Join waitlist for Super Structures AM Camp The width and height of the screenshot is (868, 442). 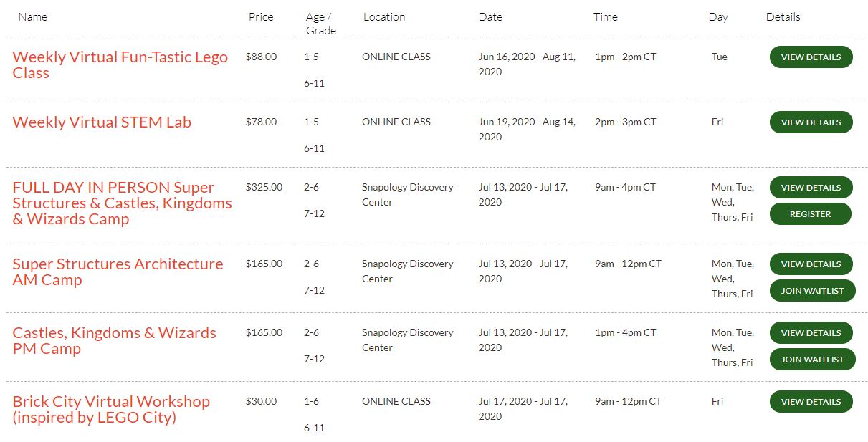812,291
